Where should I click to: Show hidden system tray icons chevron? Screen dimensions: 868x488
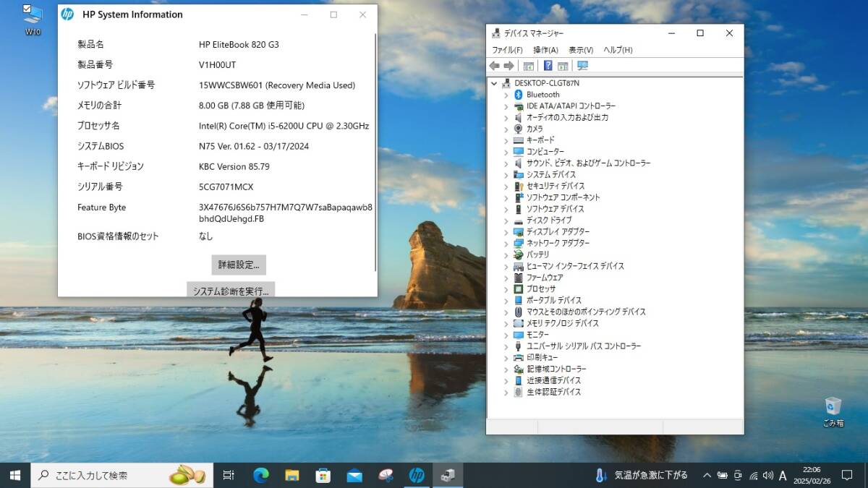[x=707, y=476]
